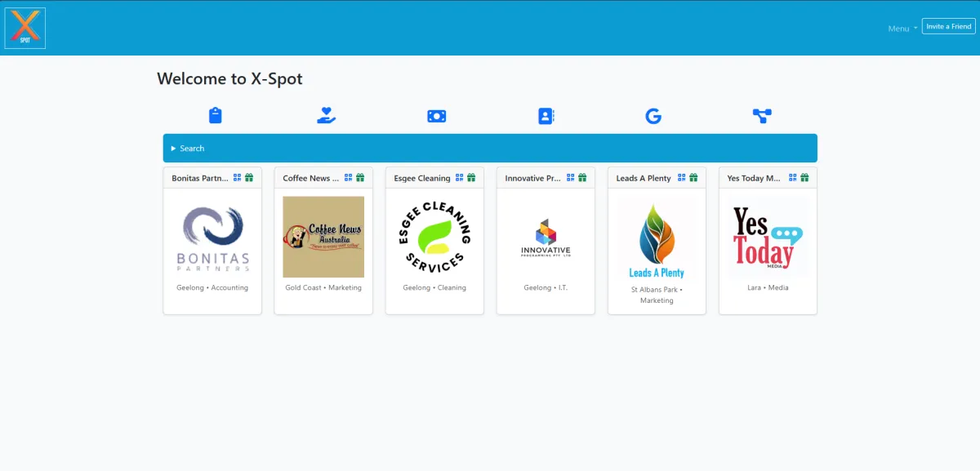Open the Coffee News Australia logo thumbnail
This screenshot has height=471, width=980.
(323, 237)
